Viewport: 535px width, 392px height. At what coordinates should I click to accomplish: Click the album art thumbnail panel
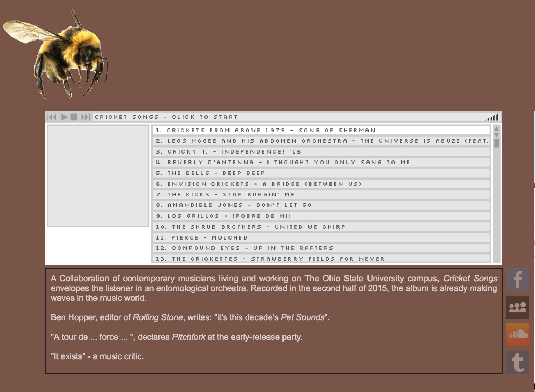[98, 176]
